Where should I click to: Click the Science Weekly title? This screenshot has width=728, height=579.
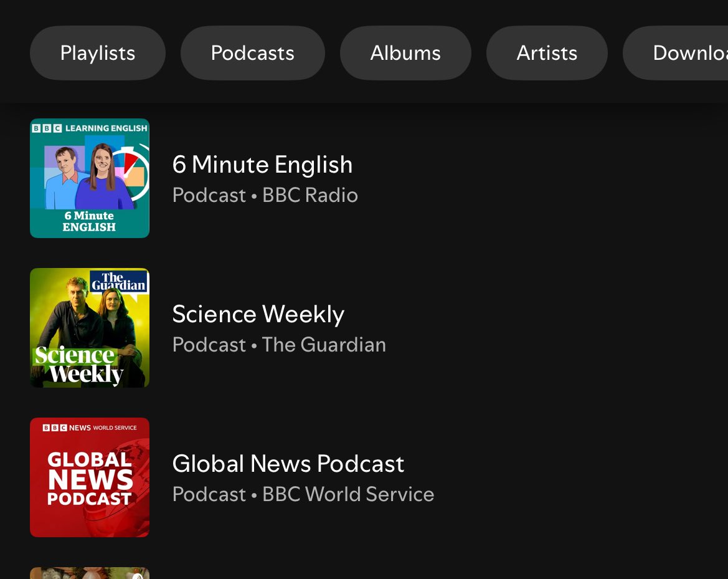click(x=258, y=314)
